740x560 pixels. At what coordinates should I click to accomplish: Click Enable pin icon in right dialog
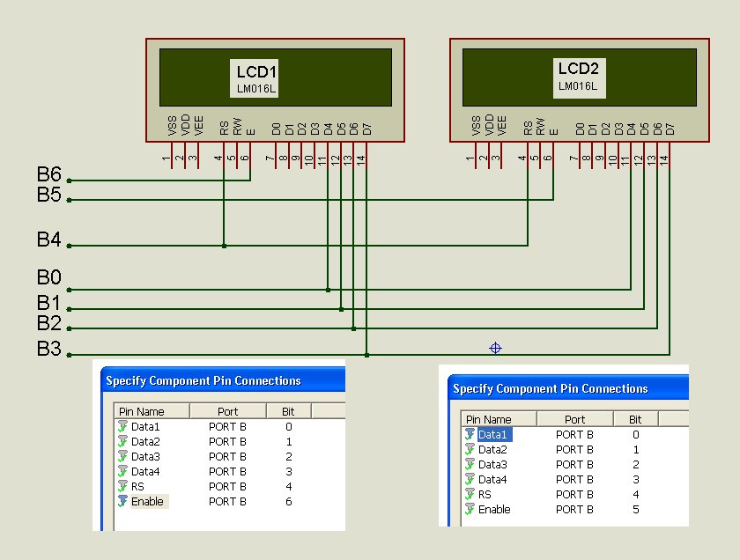coord(470,510)
